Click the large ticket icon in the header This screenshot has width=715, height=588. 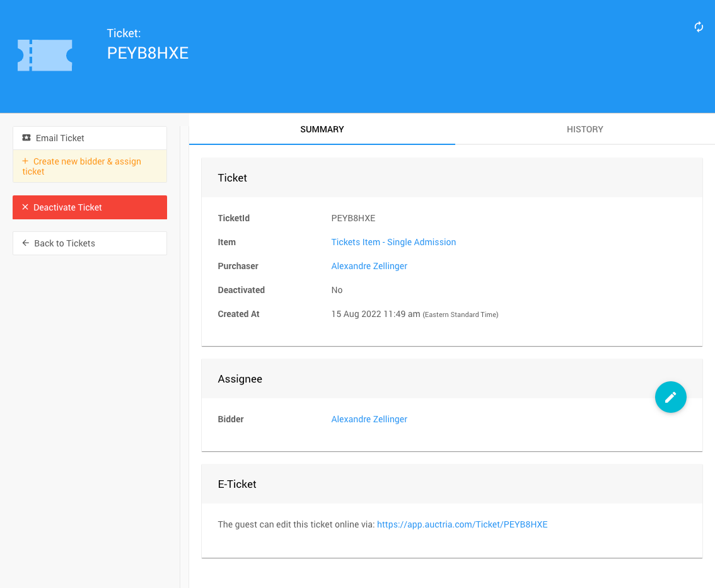[45, 55]
